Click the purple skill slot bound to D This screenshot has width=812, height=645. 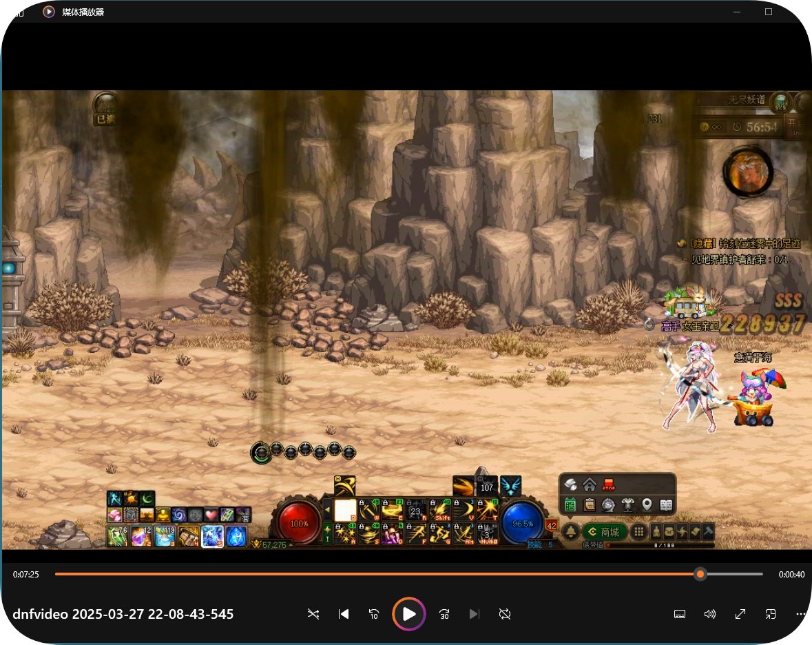point(393,533)
